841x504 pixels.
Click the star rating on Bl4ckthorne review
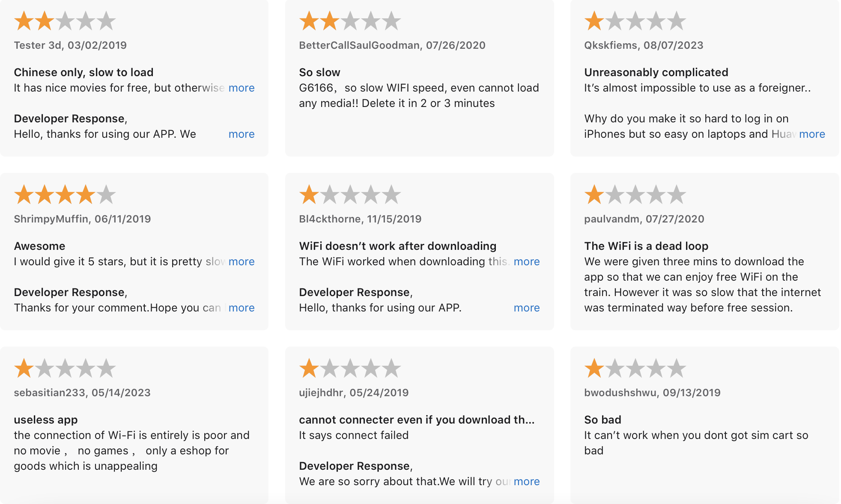pos(350,195)
